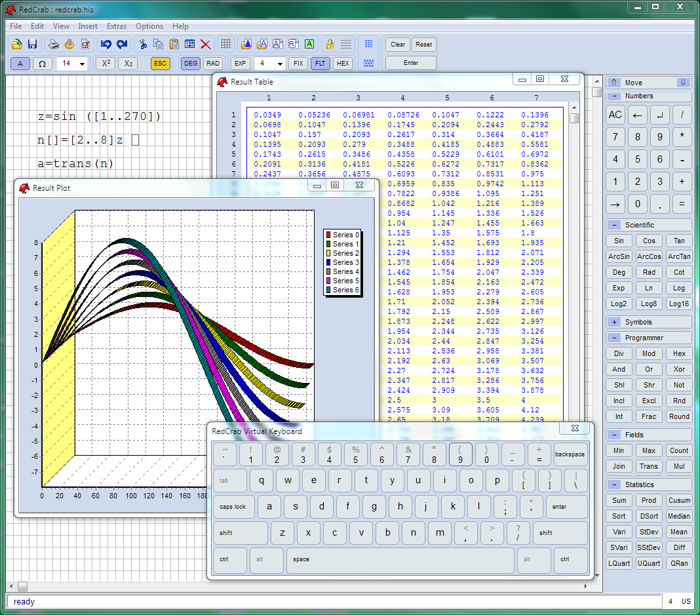Screen dimensions: 700x615
Task: Click the Move panel down arrow
Action: [x=683, y=82]
